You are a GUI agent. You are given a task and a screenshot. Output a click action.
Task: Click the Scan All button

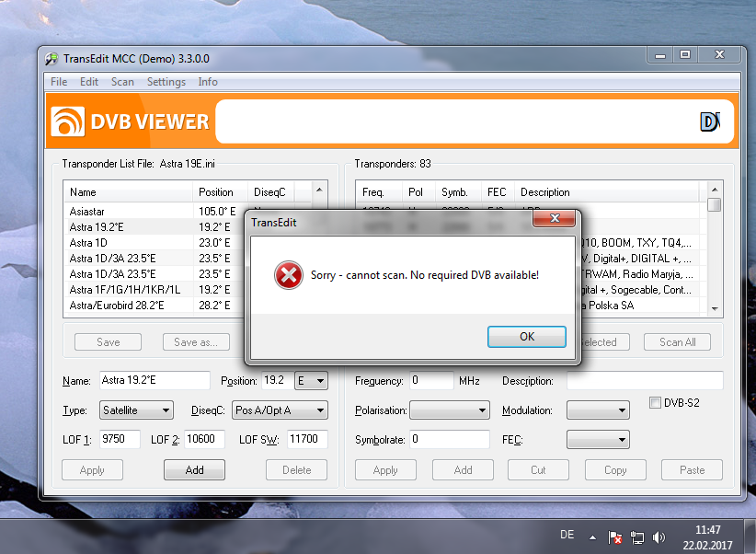(677, 342)
